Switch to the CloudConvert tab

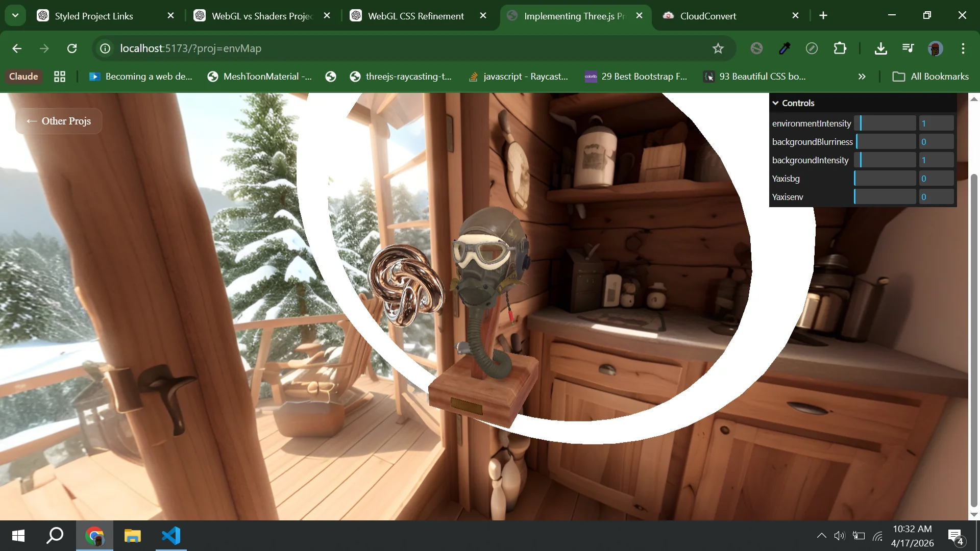point(708,16)
